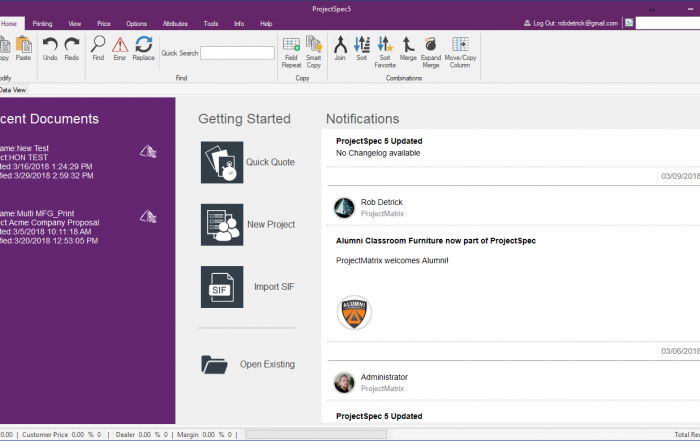This screenshot has width=700, height=441.
Task: Click 'ProjectMatrix welcomes Alumni!' text
Action: (392, 260)
